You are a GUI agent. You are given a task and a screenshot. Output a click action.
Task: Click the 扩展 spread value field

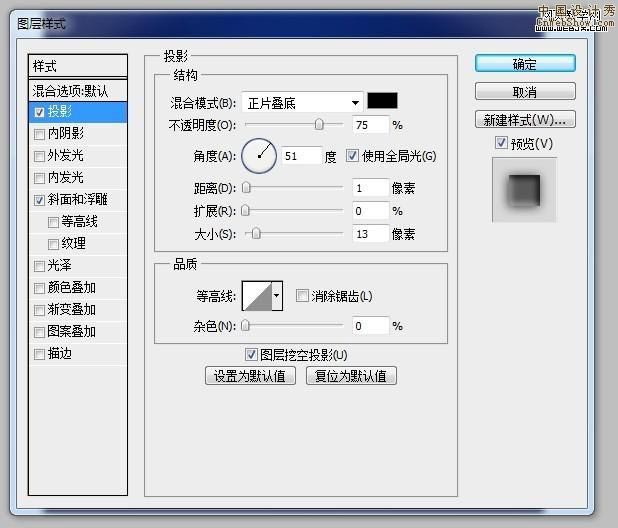[370, 211]
